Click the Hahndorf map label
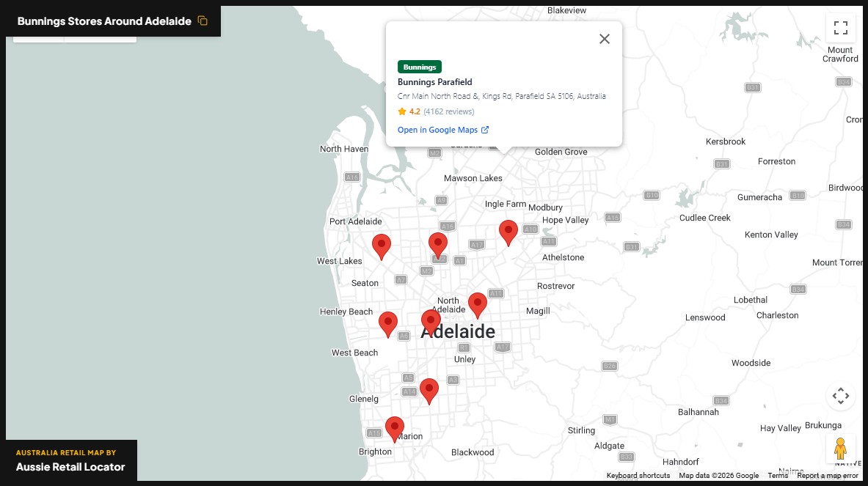The width and height of the screenshot is (868, 486). 680,463
